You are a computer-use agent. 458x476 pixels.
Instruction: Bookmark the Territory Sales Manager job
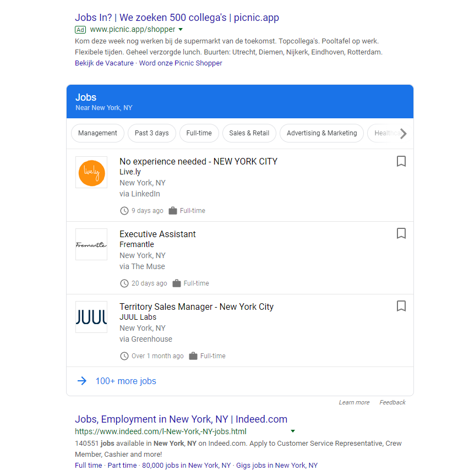point(401,306)
